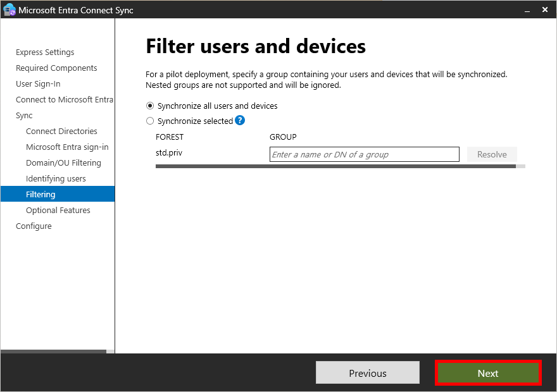Viewport: 557px width, 392px height.
Task: Go back using the Previous button
Action: pyautogui.click(x=367, y=372)
